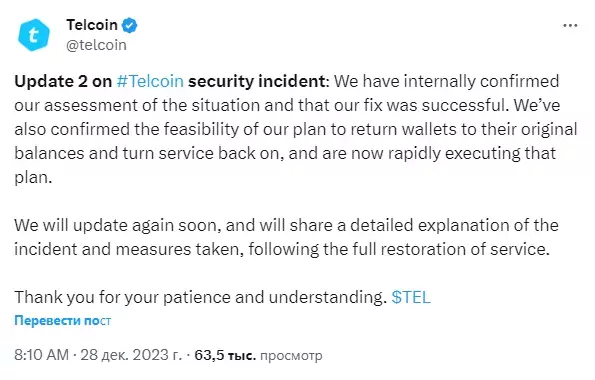Click the blue verified checkmark badge
The image size is (595, 380).
(129, 25)
